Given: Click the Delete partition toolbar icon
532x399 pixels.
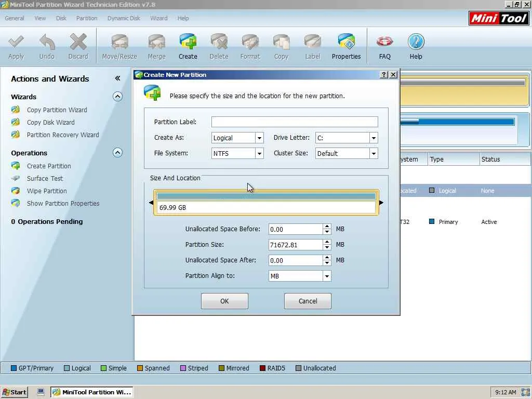Looking at the screenshot, I should [219, 42].
